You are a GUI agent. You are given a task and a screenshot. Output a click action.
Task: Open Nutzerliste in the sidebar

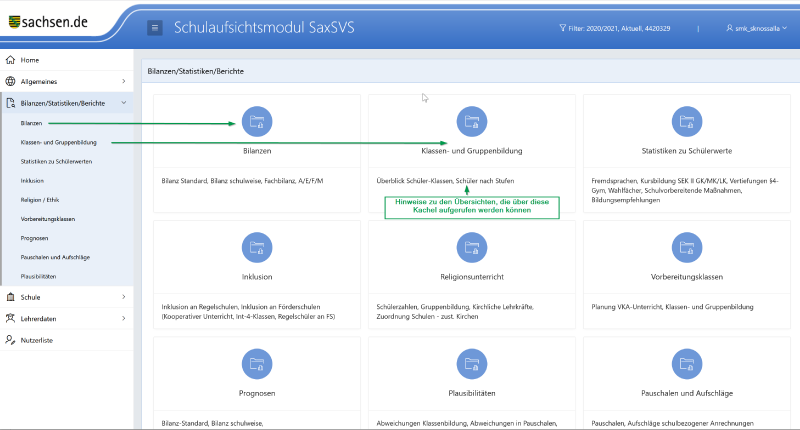[36, 340]
